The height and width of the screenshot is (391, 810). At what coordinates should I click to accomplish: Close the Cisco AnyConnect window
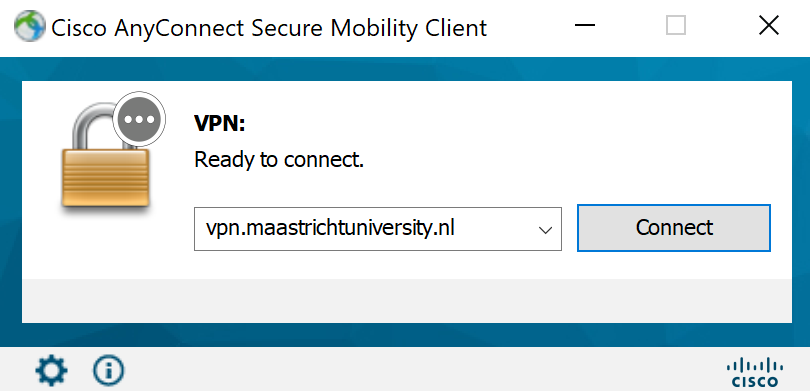(769, 25)
